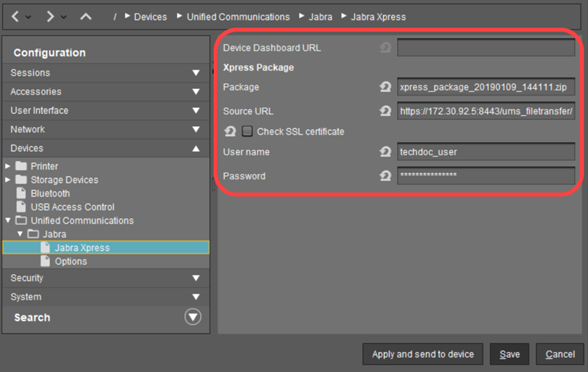Click the up navigation arrow

click(85, 16)
